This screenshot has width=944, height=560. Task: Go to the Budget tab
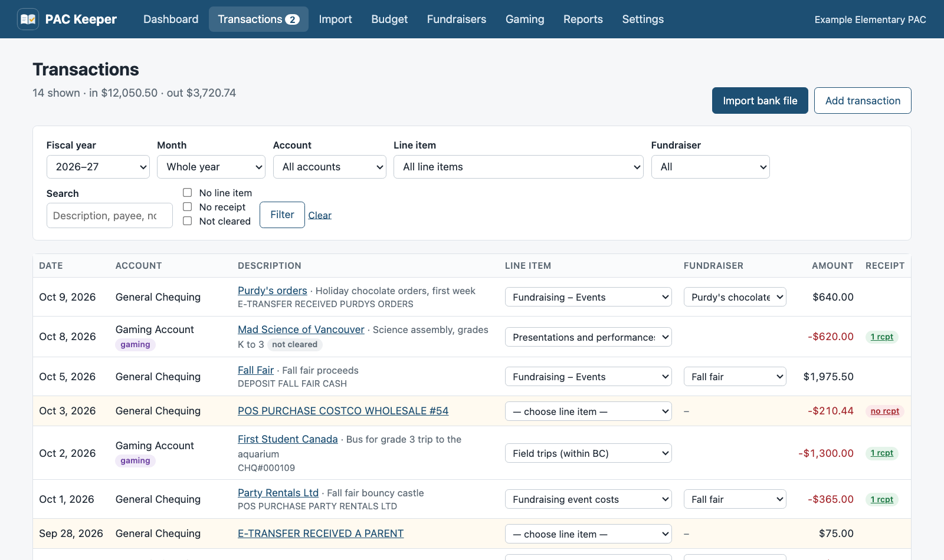389,19
